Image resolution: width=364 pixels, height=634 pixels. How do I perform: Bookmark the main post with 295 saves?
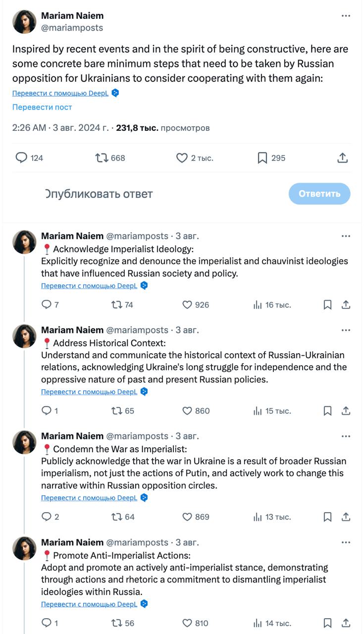pyautogui.click(x=262, y=158)
